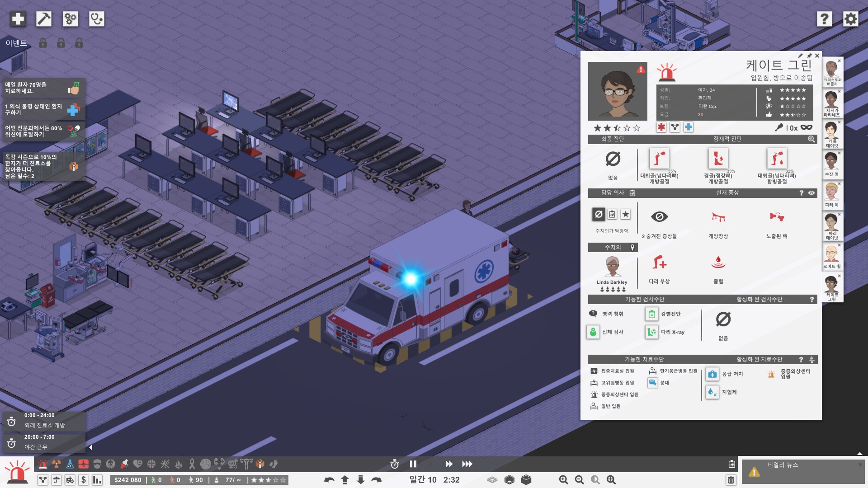This screenshot has height=488, width=868.
Task: Order the leg X-ray examination
Action: [651, 332]
